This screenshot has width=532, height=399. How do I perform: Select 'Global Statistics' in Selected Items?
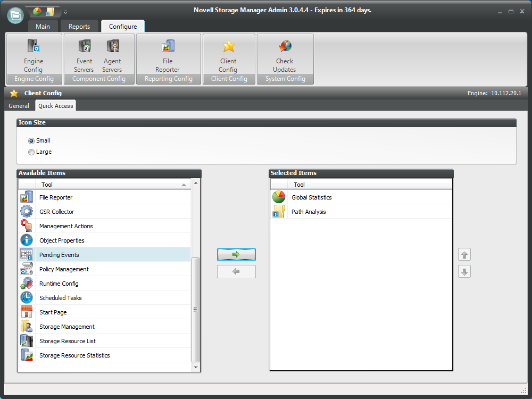point(311,197)
